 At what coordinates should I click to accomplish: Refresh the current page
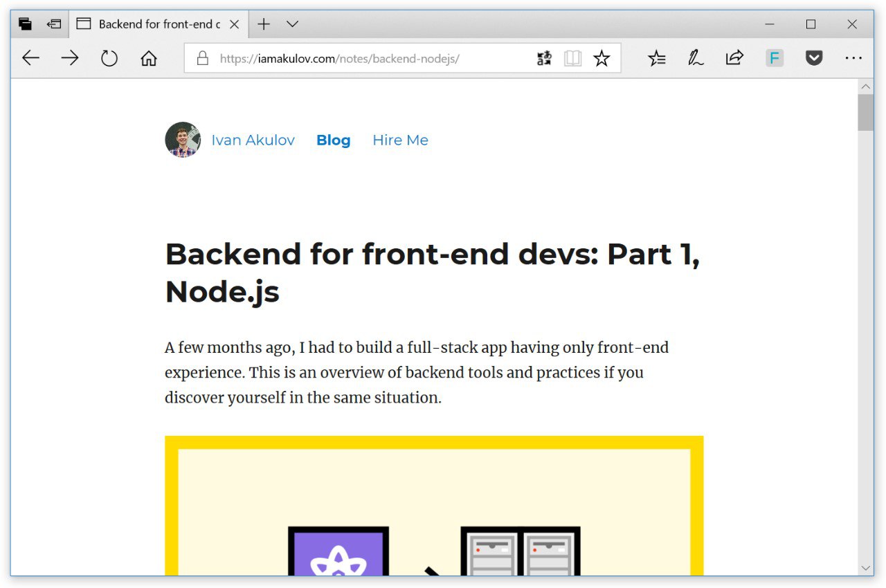(x=109, y=58)
